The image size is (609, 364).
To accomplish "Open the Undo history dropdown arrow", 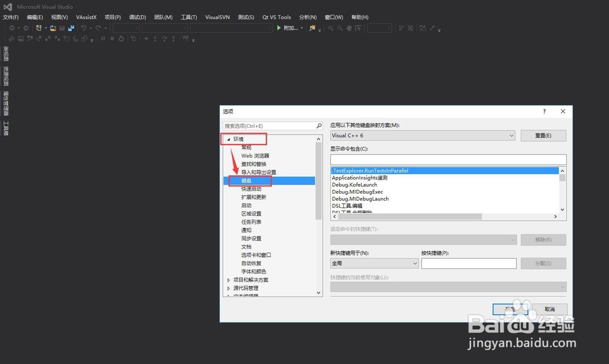I will (x=91, y=28).
